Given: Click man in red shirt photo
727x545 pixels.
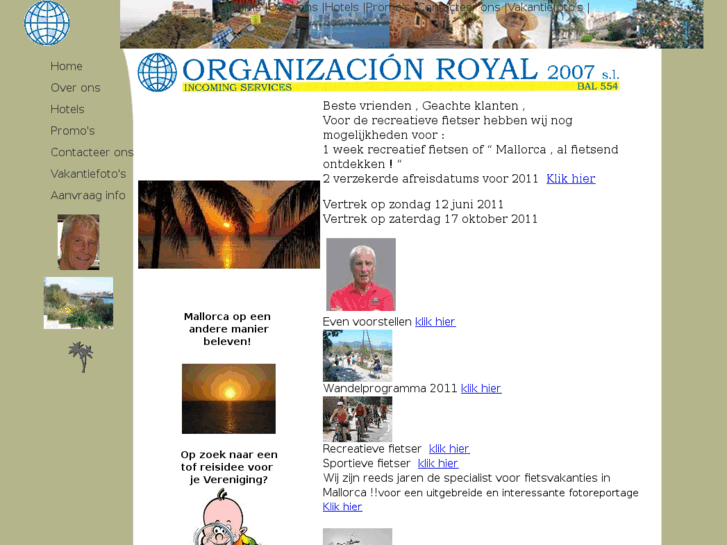Looking at the screenshot, I should (361, 275).
